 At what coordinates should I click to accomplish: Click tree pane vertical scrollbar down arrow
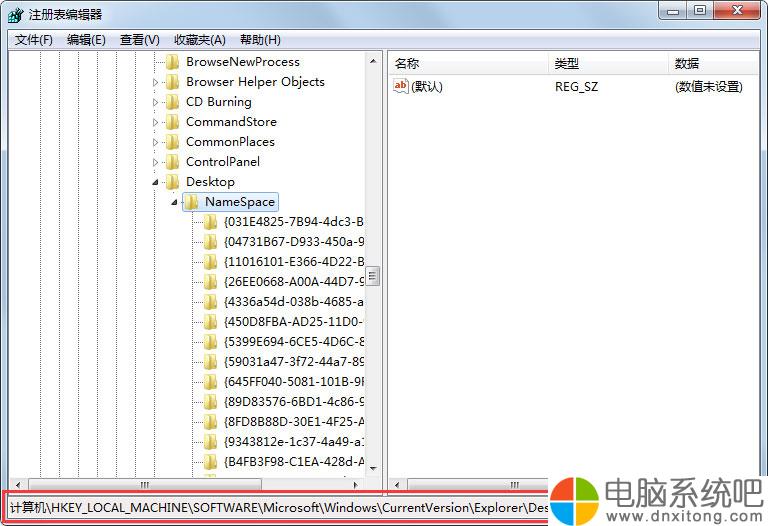pyautogui.click(x=373, y=468)
